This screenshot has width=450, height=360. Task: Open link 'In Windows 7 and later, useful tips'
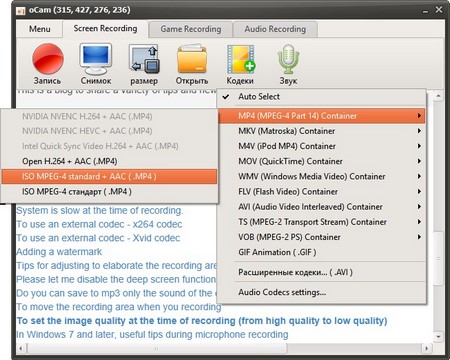[152, 334]
